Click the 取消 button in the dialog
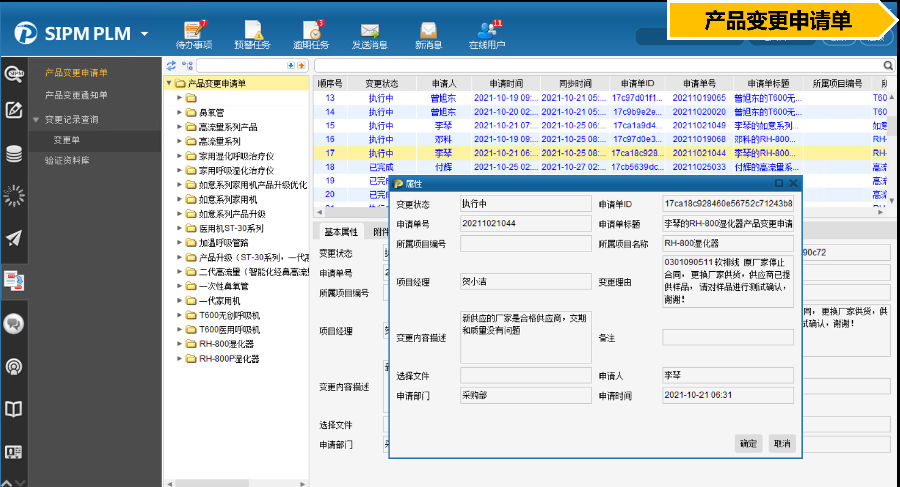Image resolution: width=900 pixels, height=487 pixels. click(x=781, y=443)
